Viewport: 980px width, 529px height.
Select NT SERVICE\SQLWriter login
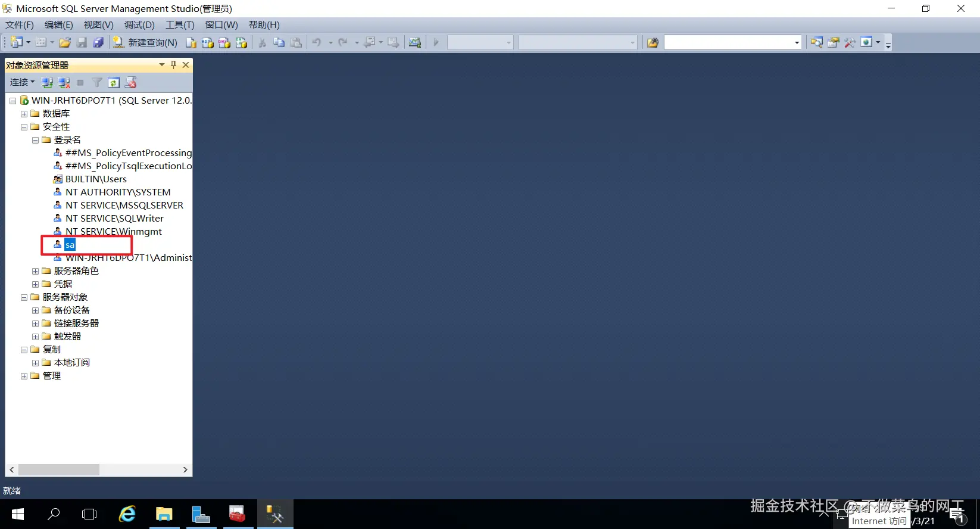pos(114,219)
